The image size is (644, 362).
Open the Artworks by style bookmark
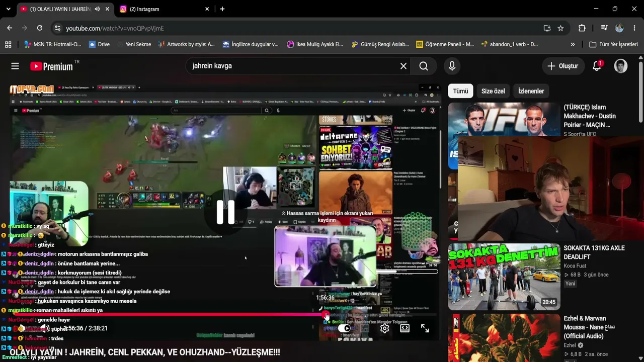[x=186, y=44]
